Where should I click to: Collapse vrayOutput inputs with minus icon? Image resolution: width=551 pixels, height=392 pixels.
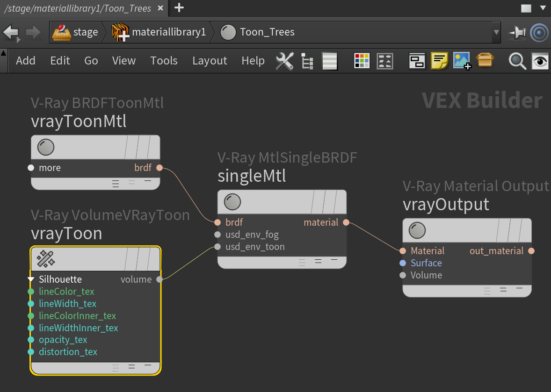519,288
